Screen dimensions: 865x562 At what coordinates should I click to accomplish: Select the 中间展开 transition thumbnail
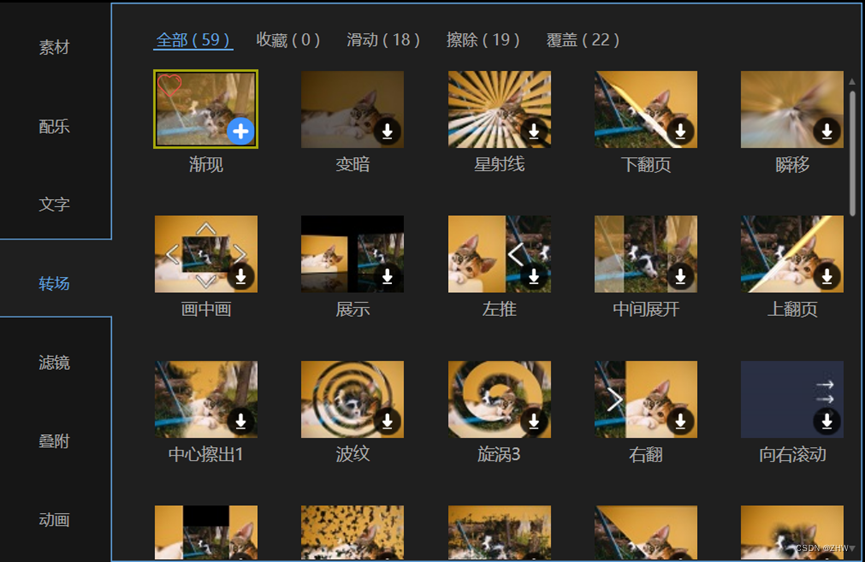tap(645, 254)
